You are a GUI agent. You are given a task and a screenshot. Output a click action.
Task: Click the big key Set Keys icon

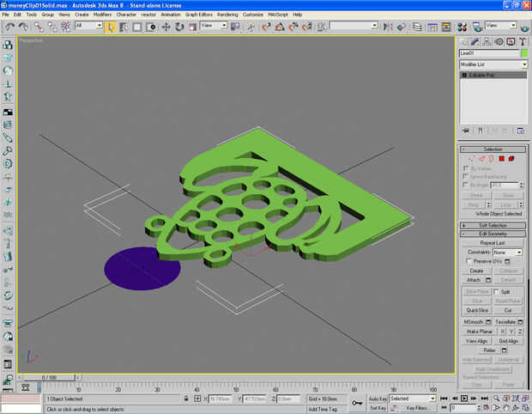pos(357,403)
